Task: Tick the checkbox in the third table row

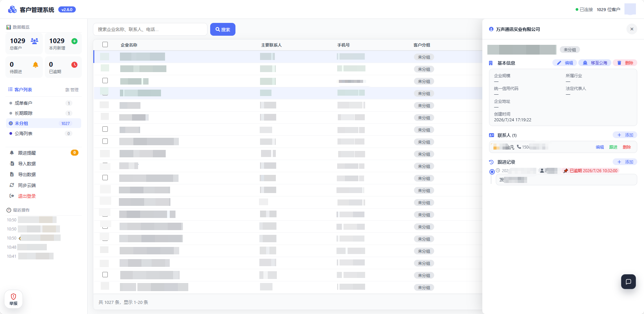Action: pos(105,81)
